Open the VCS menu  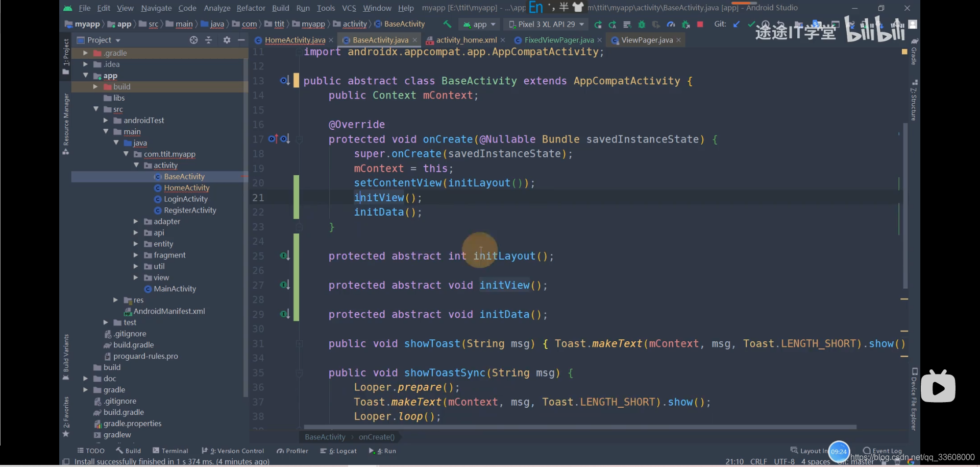pyautogui.click(x=349, y=8)
